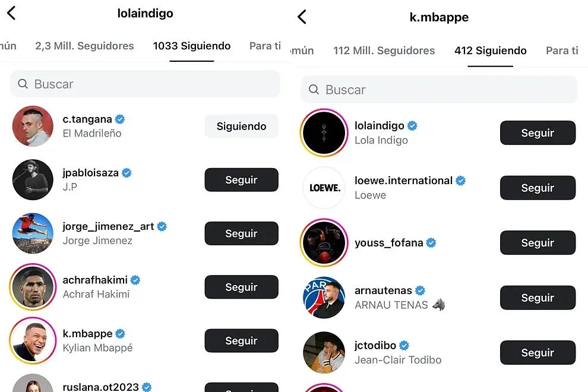Click search magnifier icon in right panel

[314, 90]
